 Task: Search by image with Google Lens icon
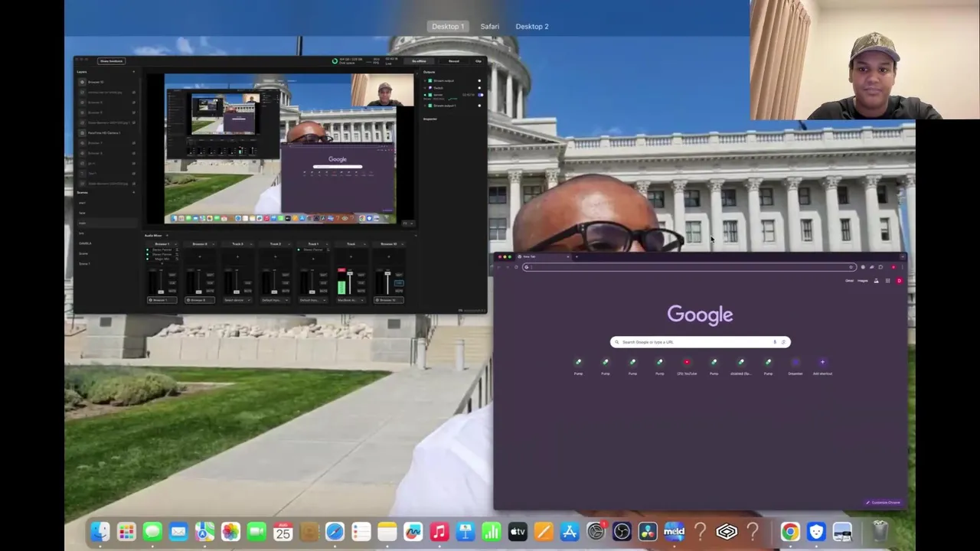pyautogui.click(x=782, y=342)
